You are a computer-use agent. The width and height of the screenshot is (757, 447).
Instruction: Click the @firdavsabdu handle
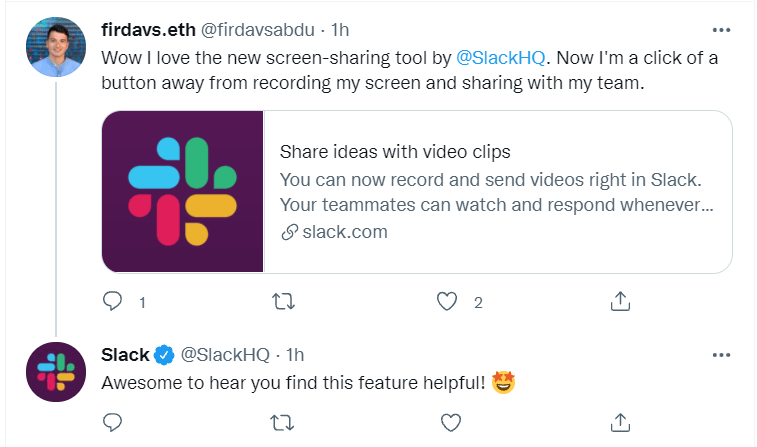click(250, 31)
